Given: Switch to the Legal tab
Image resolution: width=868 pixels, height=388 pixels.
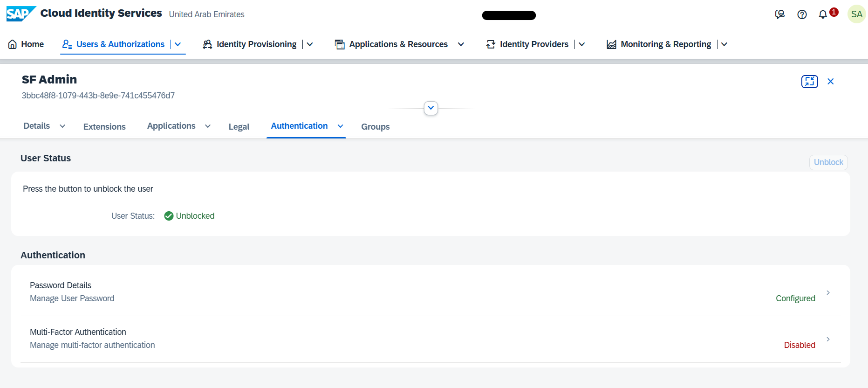Looking at the screenshot, I should point(239,127).
